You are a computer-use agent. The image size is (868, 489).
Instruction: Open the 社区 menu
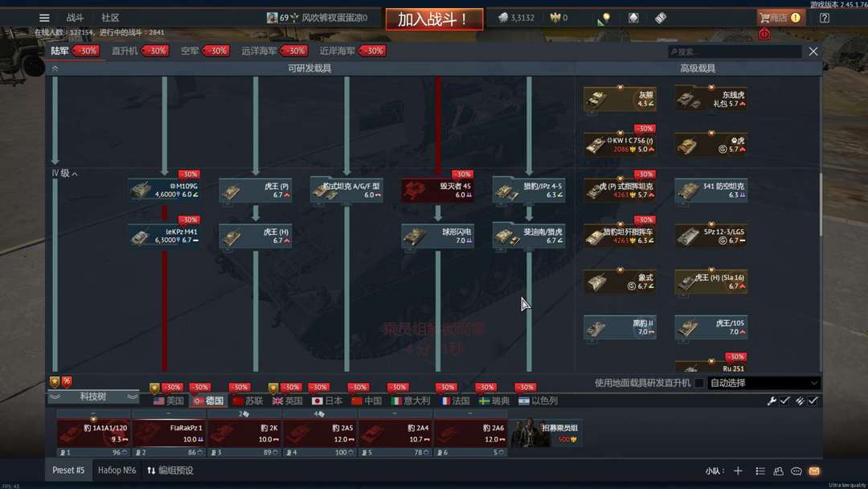click(x=110, y=18)
